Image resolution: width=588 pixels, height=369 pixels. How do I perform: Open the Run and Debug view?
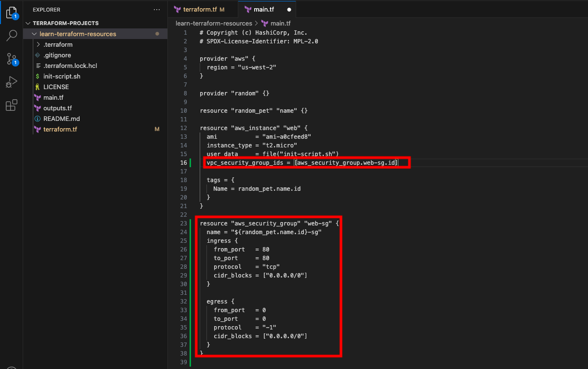coord(12,82)
